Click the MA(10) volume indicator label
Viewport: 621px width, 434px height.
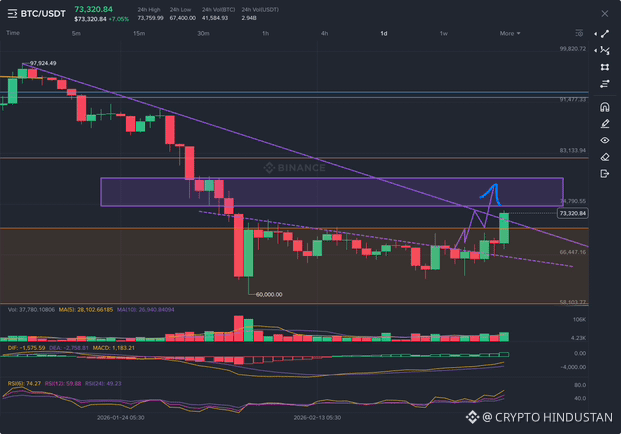pos(145,310)
